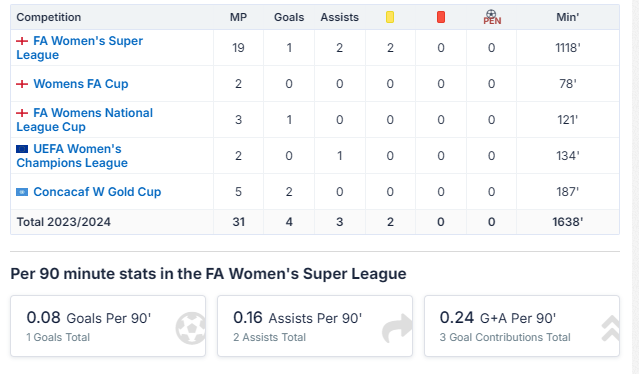This screenshot has width=639, height=374.
Task: Click the penalty PEN column icon
Action: coord(492,17)
